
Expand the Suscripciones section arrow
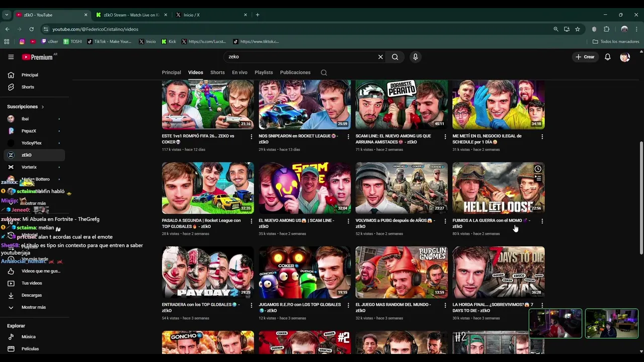(42, 107)
